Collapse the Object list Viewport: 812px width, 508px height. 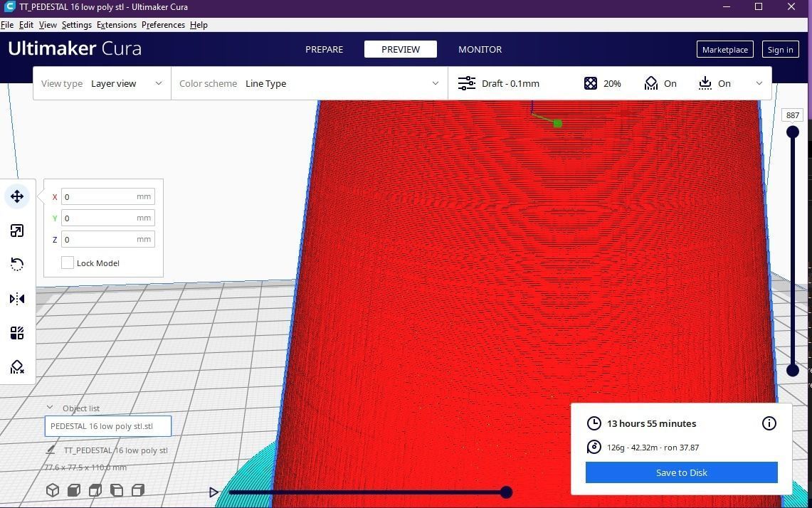tap(50, 408)
